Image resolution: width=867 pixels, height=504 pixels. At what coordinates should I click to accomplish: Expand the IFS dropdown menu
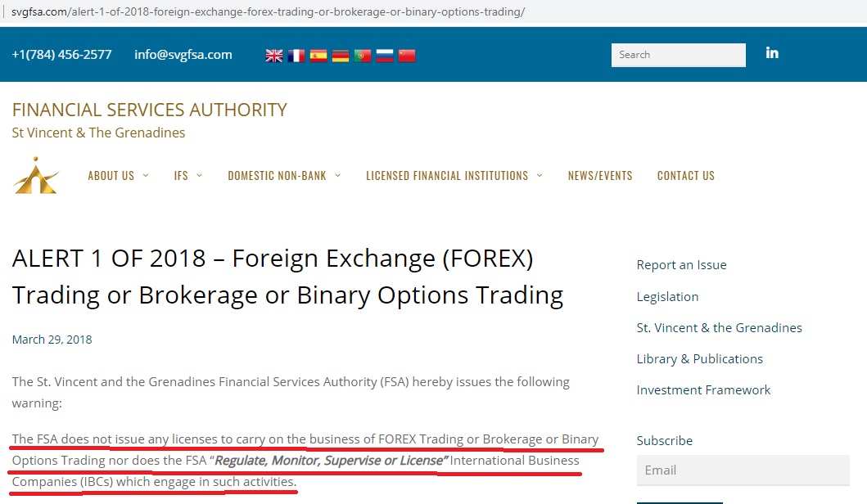click(x=188, y=176)
